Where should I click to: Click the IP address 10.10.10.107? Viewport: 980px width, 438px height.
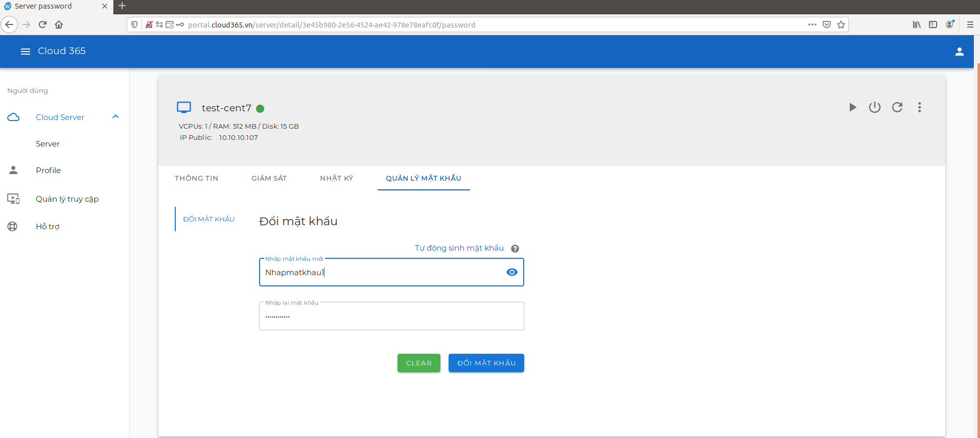pyautogui.click(x=239, y=138)
